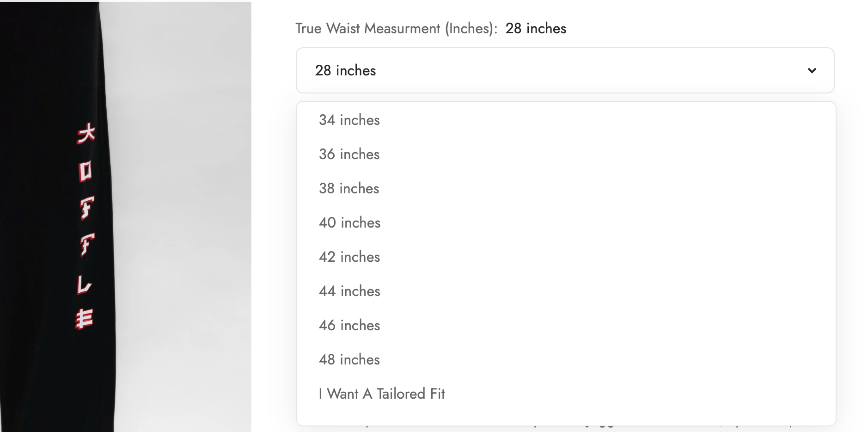
Task: Select 40 inches in the dropdown list
Action: tap(350, 223)
